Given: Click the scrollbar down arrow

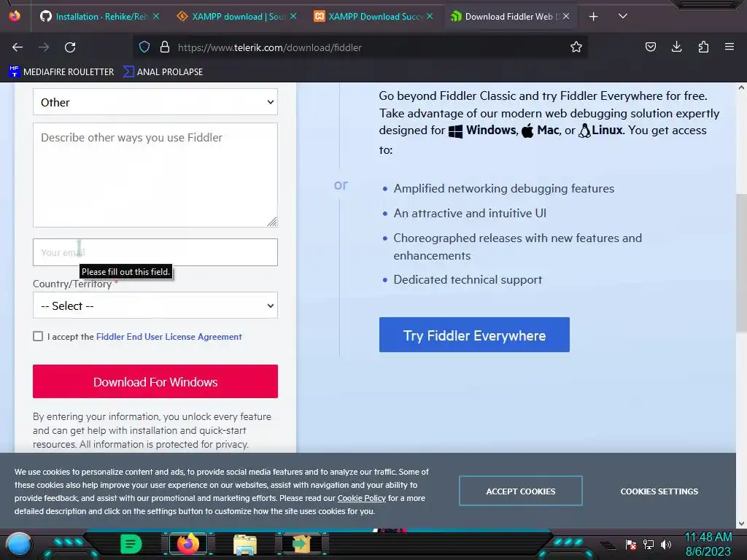Looking at the screenshot, I should (741, 524).
